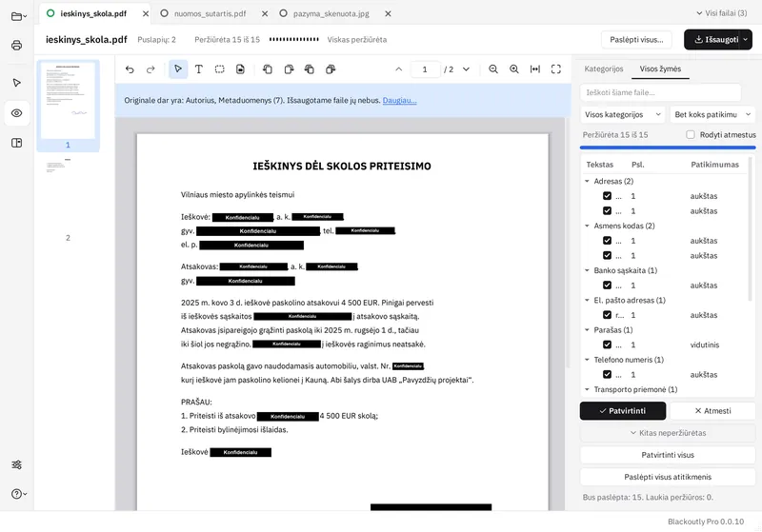Zoom out of the document
Image resolution: width=762 pixels, height=532 pixels.
pyautogui.click(x=493, y=69)
